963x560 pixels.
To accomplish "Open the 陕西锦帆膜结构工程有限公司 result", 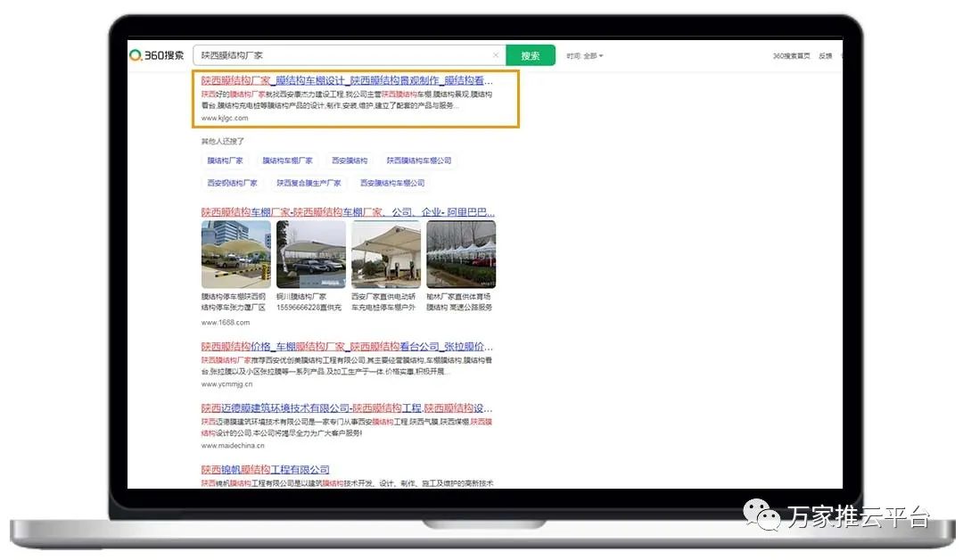I will (265, 470).
